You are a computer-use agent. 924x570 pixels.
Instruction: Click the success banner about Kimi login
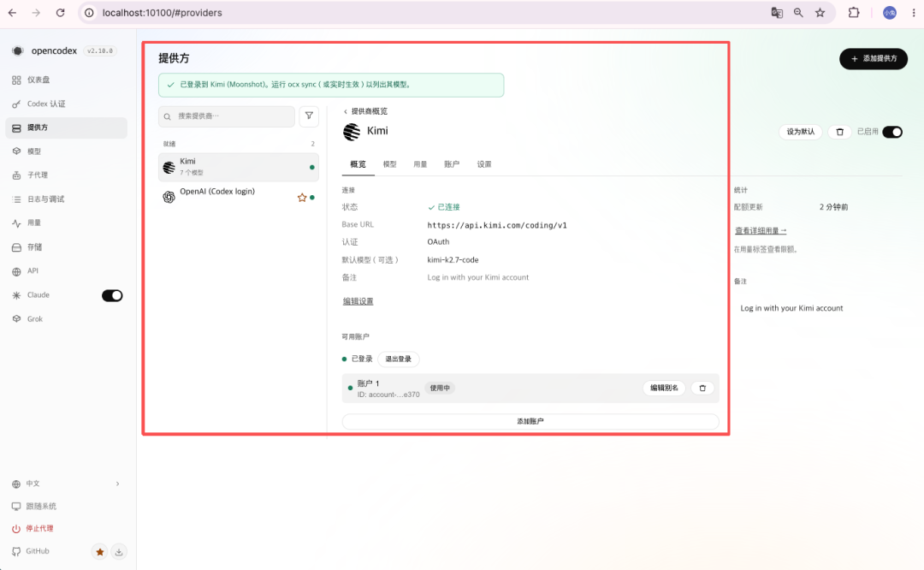331,85
